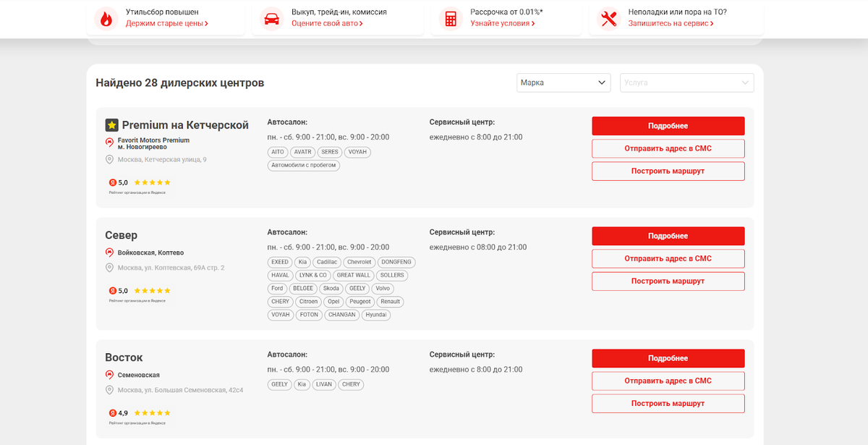The width and height of the screenshot is (868, 445).
Task: Click the calculator icon for Рассрочка
Action: [451, 19]
